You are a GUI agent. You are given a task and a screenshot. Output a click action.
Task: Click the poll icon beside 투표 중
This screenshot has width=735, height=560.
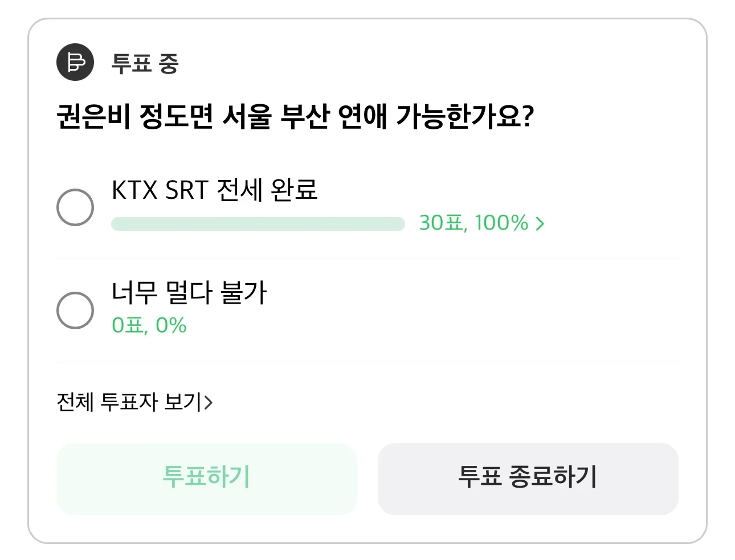coord(75,62)
